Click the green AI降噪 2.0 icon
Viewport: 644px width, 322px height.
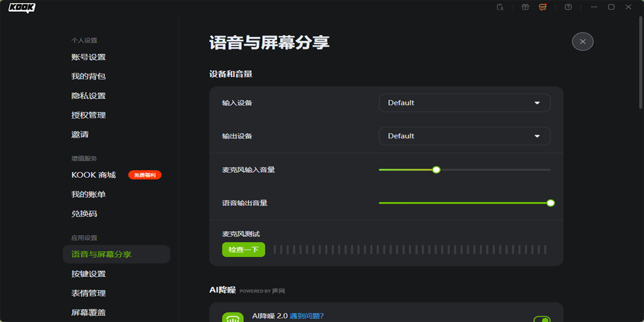232,318
